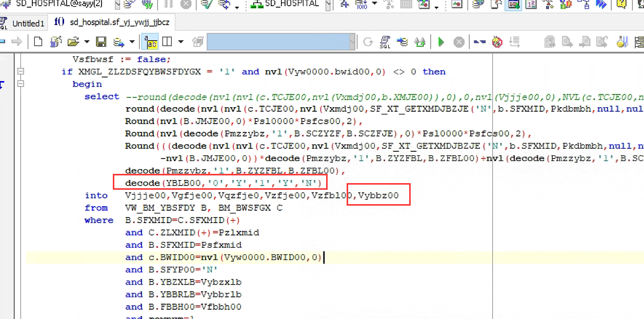Click the 'and C.ZLXMID(+)=Pzlxmid' line
The height and width of the screenshot is (319, 644).
[x=192, y=233]
